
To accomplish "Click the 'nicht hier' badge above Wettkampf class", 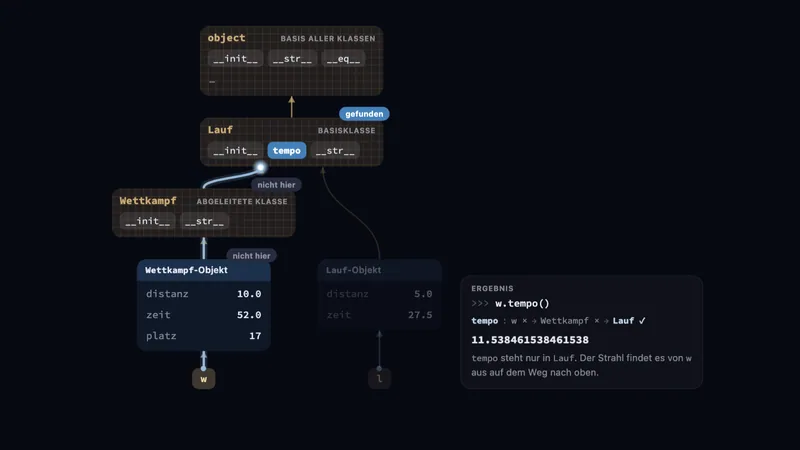I will 276,185.
